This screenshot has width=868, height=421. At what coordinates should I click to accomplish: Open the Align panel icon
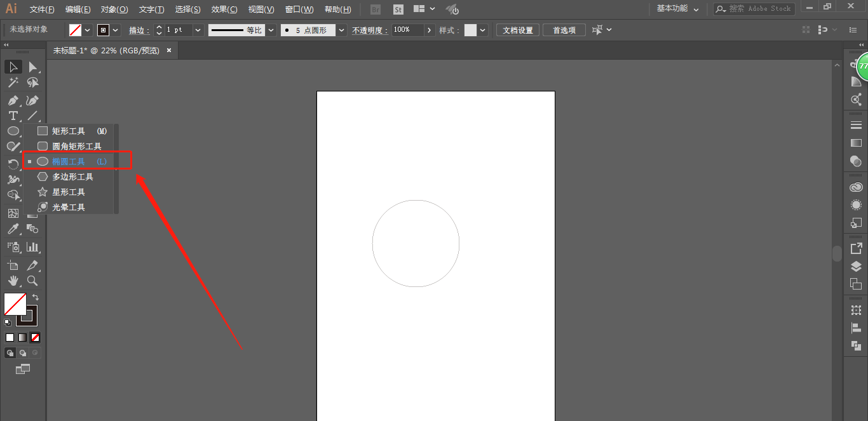[x=856, y=328]
